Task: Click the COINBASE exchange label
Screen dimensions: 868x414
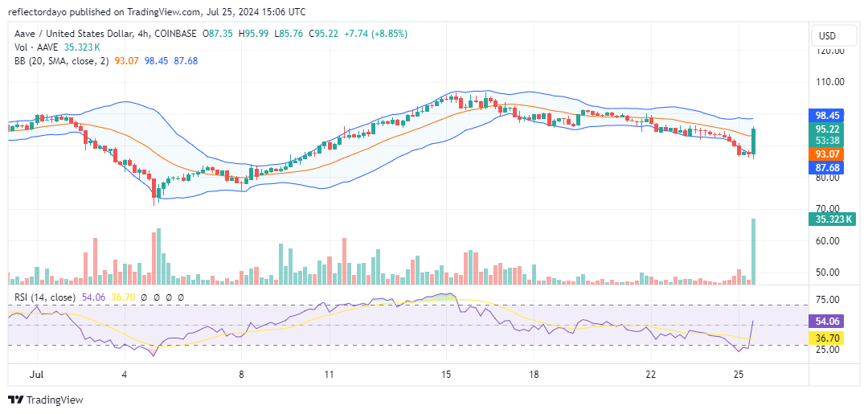Action: 175,34
